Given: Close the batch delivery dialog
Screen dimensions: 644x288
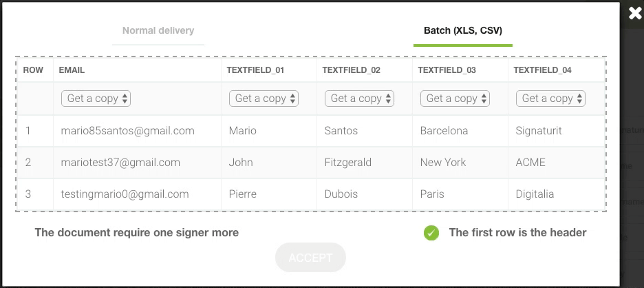Looking at the screenshot, I should (635, 14).
